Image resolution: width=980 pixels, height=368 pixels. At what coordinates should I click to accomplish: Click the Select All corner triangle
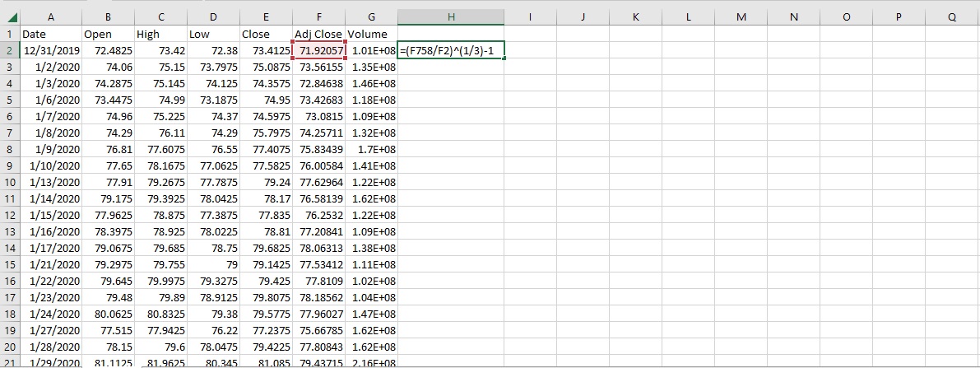[x=10, y=16]
